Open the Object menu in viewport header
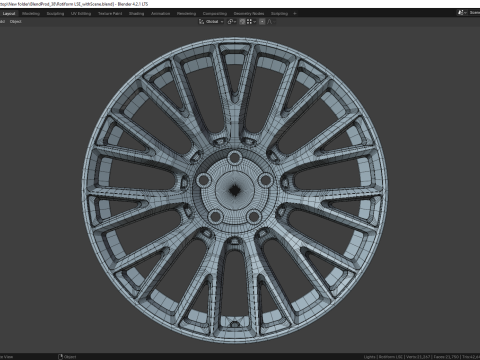The height and width of the screenshot is (360, 480). (x=15, y=22)
